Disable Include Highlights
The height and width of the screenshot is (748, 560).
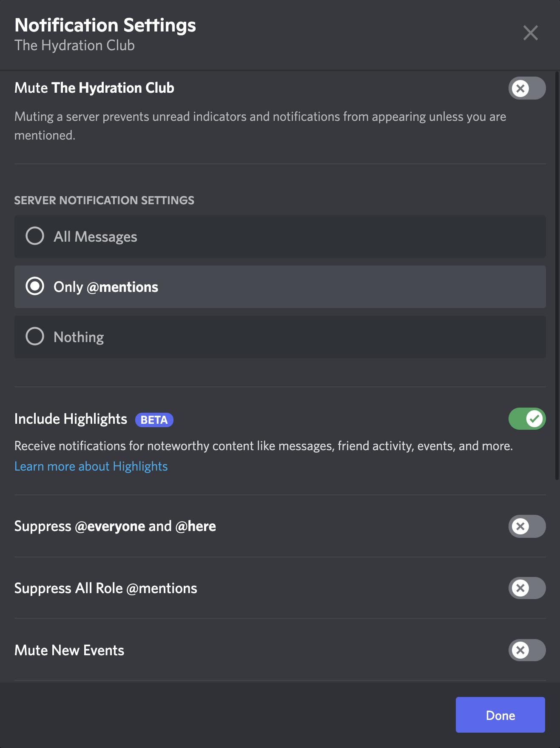(x=527, y=419)
